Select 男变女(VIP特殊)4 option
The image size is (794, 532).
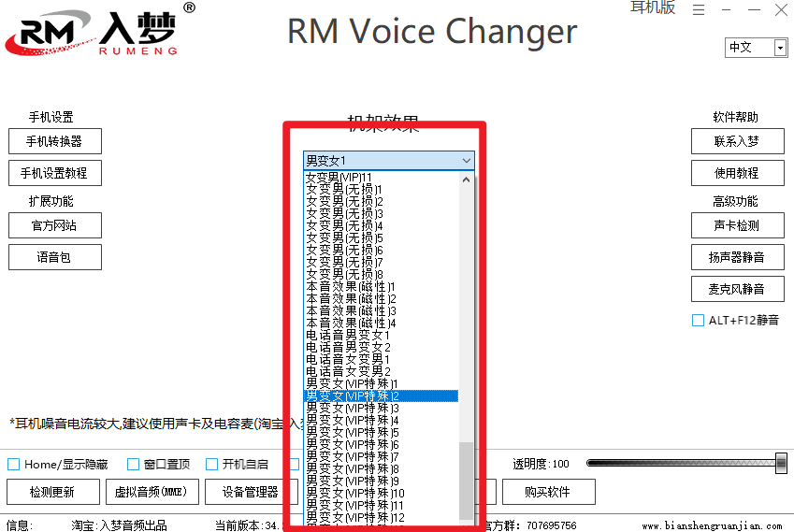382,420
